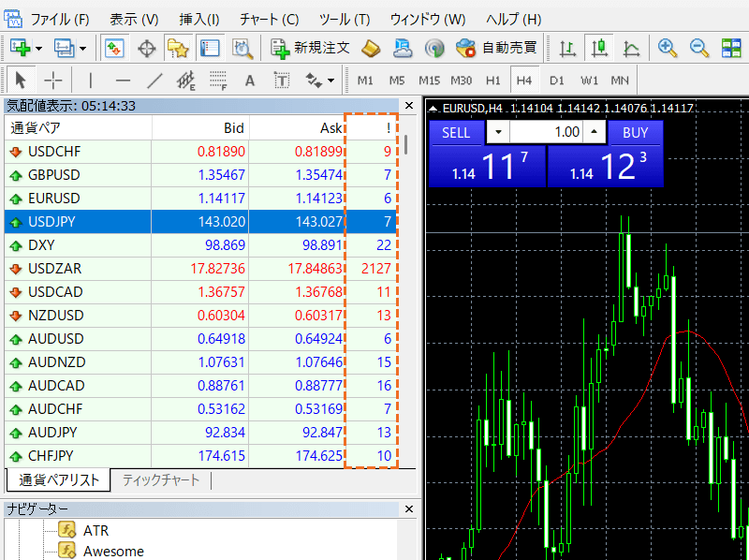Switch to 通貨ペアリスト tab

coord(58,479)
